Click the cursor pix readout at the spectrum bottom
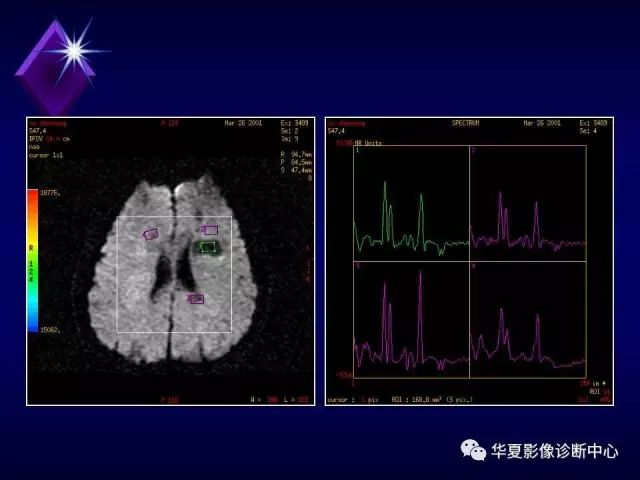Screen dimensions: 640x480 (353, 400)
